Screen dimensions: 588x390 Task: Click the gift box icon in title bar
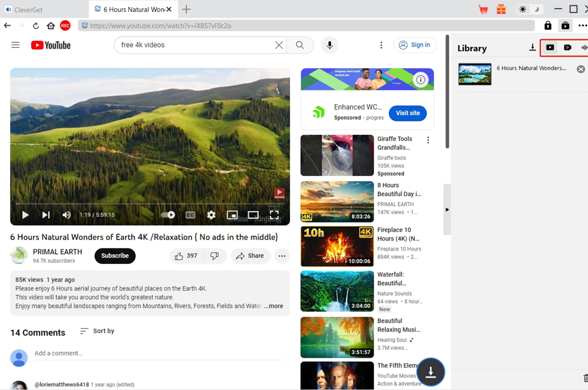point(501,9)
